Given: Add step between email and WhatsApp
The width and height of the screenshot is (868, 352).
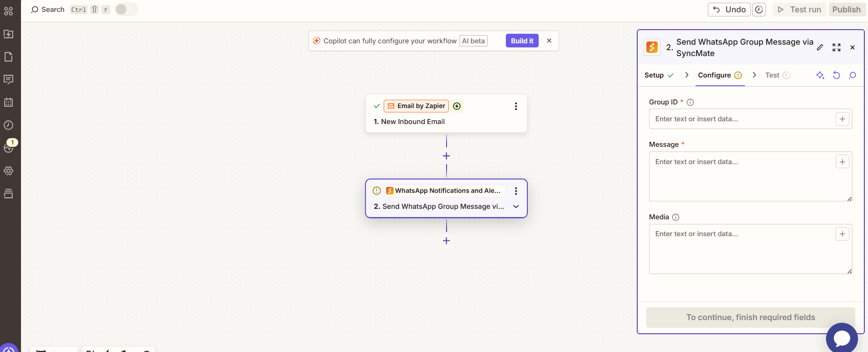Looking at the screenshot, I should [446, 156].
